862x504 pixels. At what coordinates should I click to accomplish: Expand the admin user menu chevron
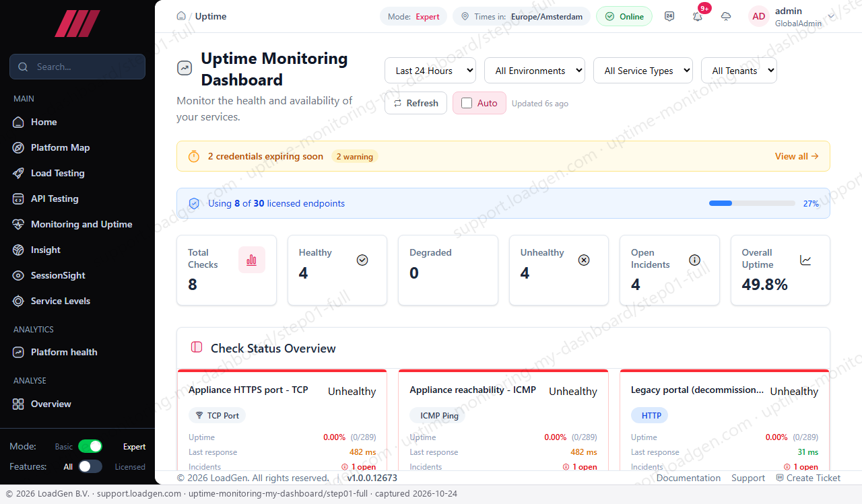(x=831, y=17)
